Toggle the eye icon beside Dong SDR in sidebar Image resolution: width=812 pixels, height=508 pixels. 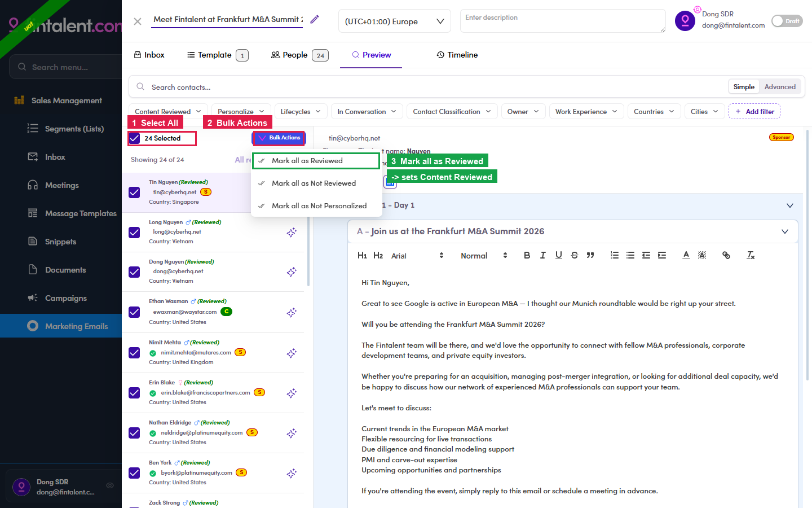[110, 485]
